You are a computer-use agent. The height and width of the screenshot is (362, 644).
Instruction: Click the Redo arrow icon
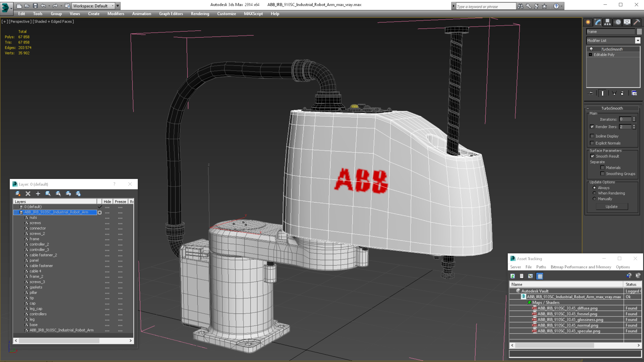click(55, 6)
